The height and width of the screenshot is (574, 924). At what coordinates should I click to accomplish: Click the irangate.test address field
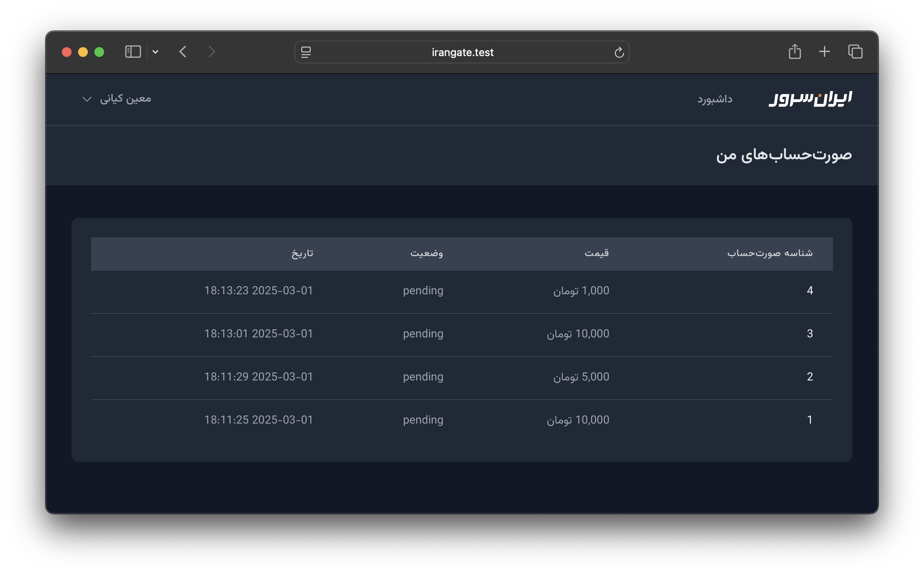click(x=462, y=52)
